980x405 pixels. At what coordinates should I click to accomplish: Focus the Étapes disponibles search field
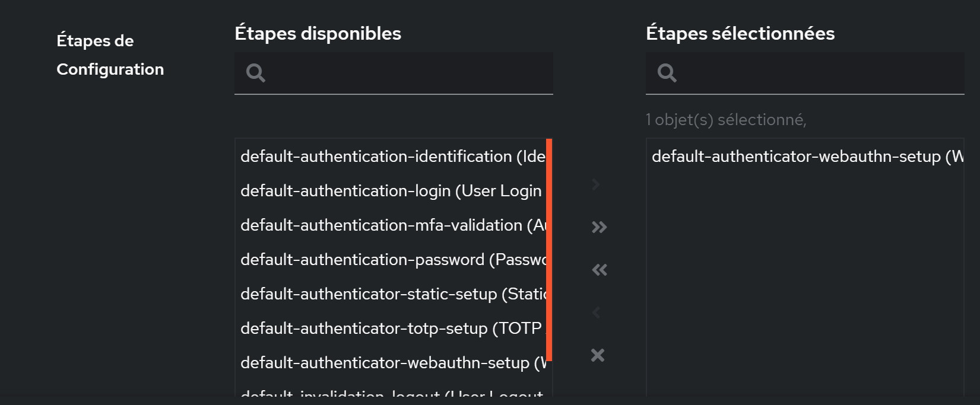pyautogui.click(x=394, y=73)
